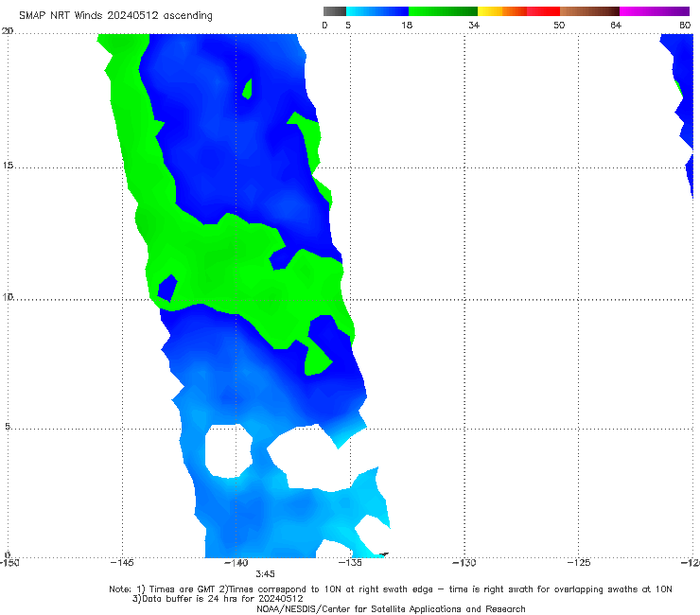Click the color bar label '50'

pos(559,25)
